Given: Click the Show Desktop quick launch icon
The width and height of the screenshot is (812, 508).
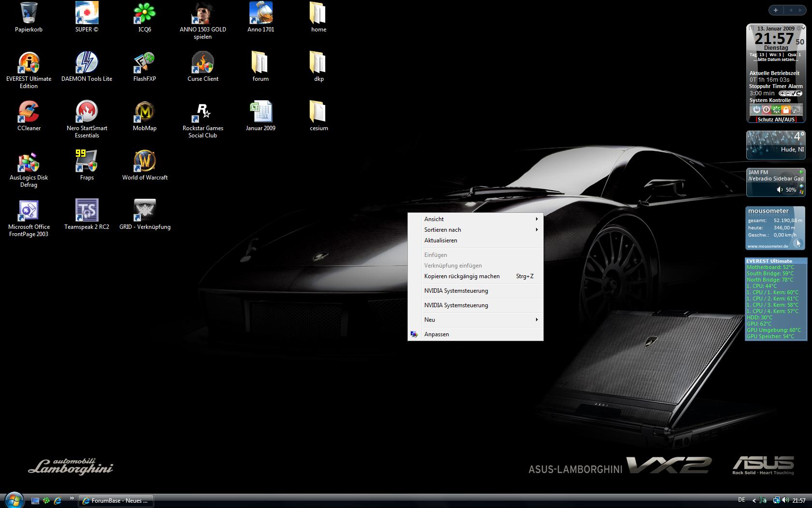Looking at the screenshot, I should click(35, 501).
